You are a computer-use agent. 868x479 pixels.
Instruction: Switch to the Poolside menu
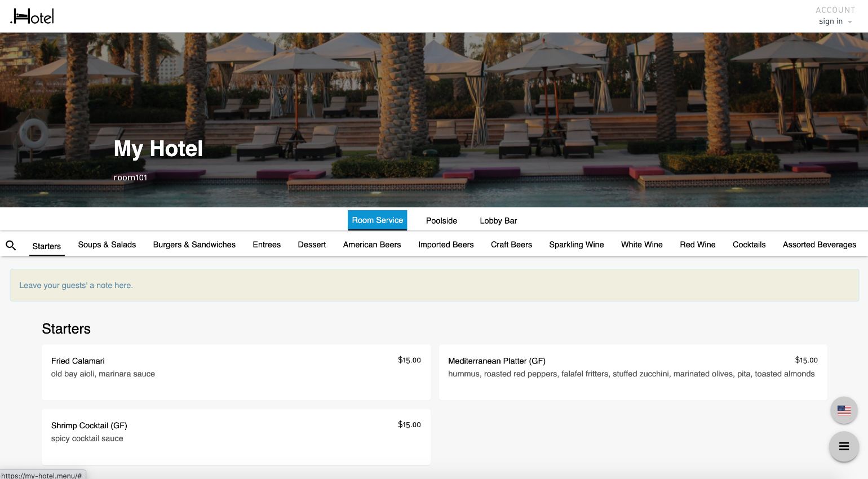pyautogui.click(x=441, y=221)
